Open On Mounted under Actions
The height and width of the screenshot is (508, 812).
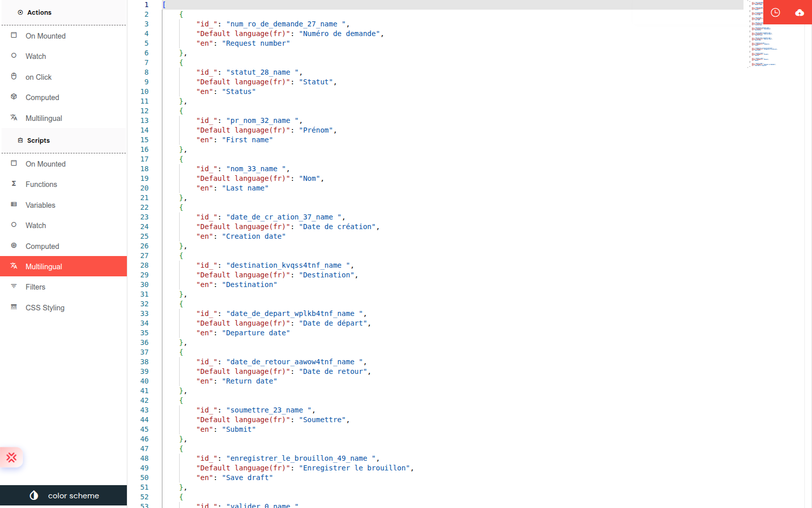click(x=63, y=36)
